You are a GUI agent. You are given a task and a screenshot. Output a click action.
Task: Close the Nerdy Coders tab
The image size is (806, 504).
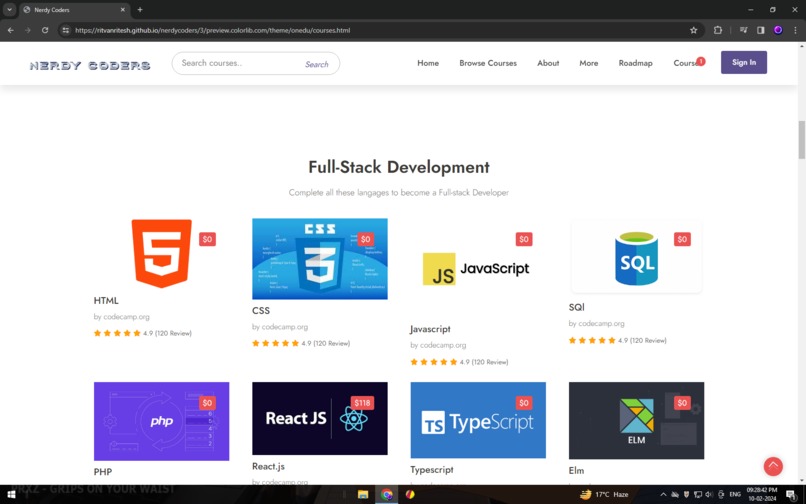(123, 9)
